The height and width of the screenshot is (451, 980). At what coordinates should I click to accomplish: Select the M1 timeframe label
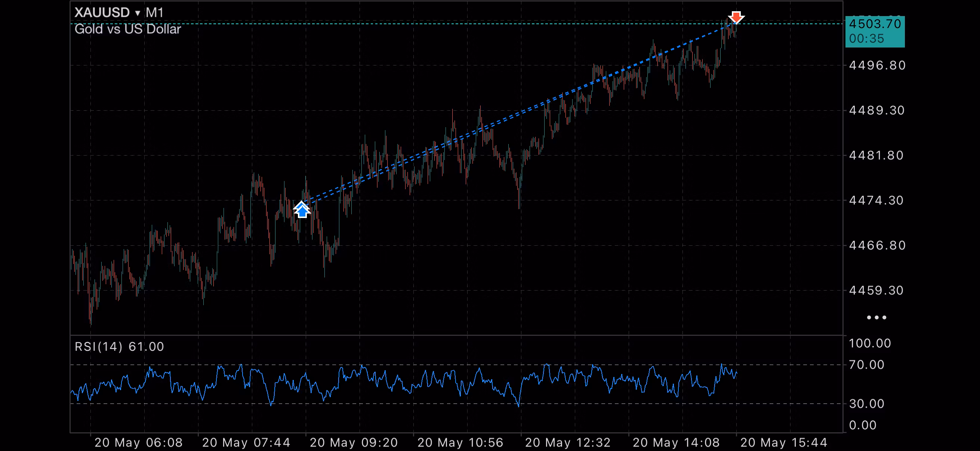[x=154, y=13]
